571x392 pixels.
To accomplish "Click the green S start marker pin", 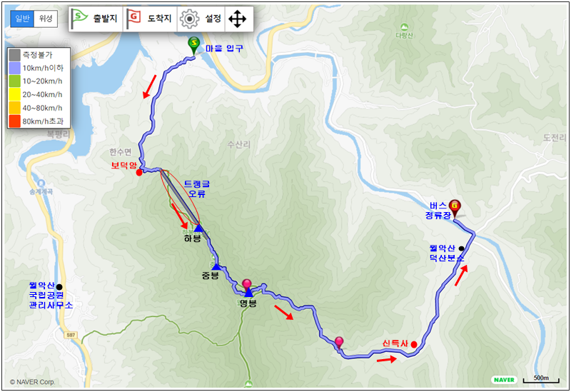I will point(193,46).
